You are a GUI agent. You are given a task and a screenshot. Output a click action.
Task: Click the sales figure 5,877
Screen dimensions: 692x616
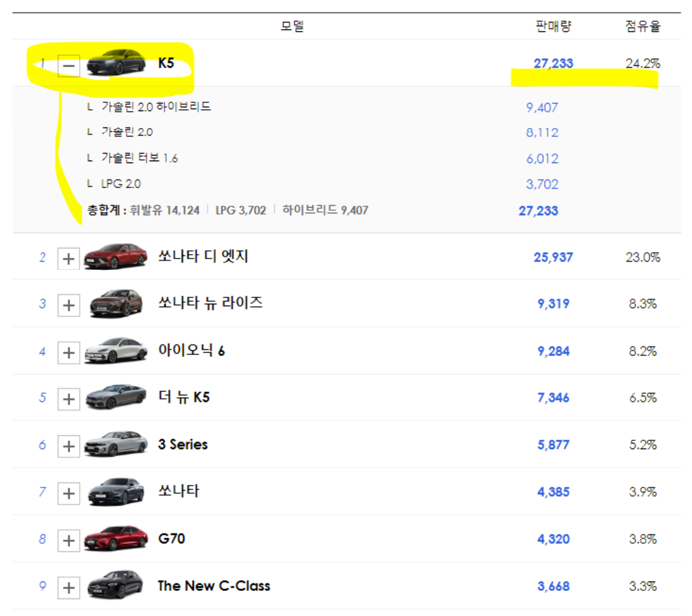pyautogui.click(x=553, y=445)
